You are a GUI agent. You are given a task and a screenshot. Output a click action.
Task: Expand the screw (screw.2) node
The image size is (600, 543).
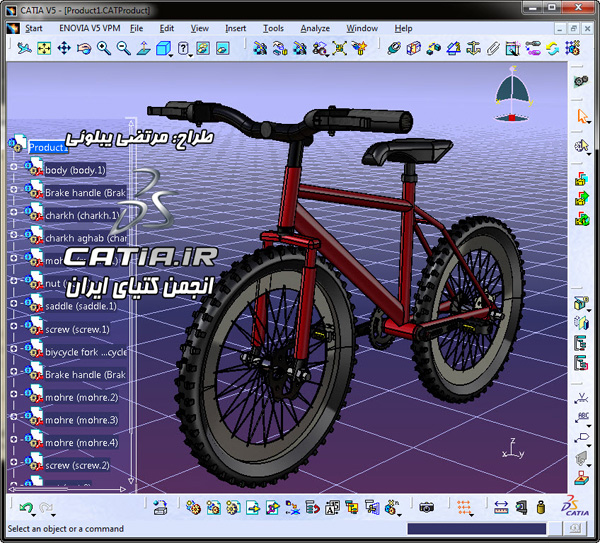tap(13, 462)
